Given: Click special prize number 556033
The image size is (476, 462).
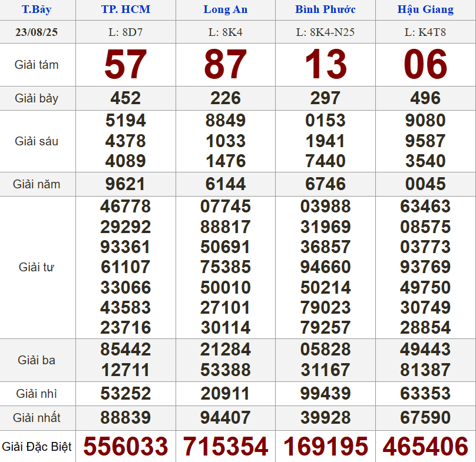Looking at the screenshot, I should tap(125, 447).
